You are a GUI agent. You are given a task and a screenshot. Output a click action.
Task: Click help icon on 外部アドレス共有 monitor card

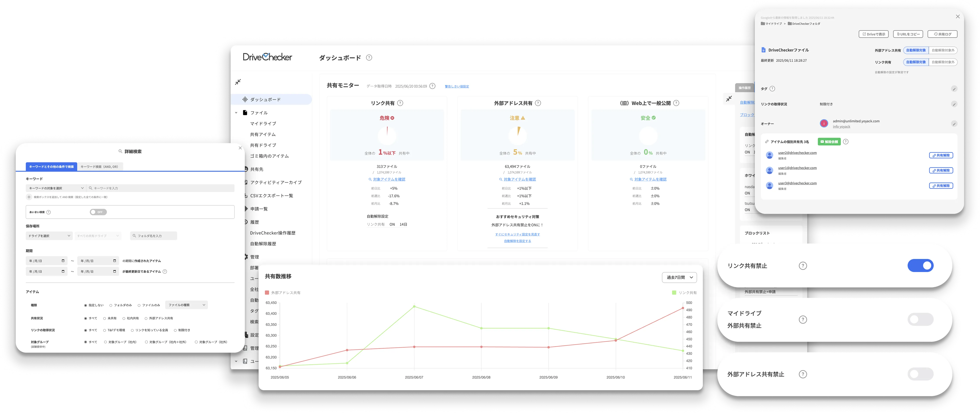(x=538, y=103)
